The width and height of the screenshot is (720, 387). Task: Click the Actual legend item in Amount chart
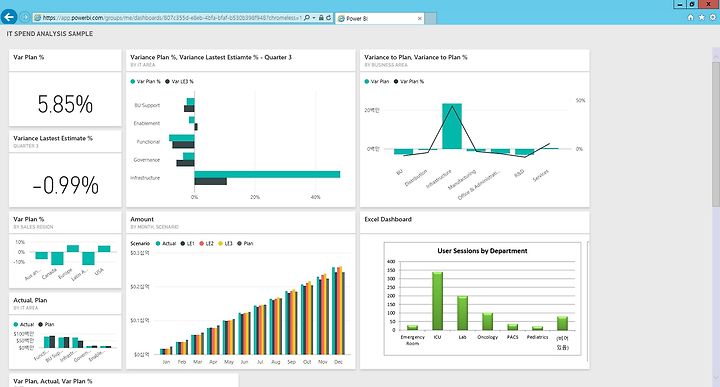click(x=166, y=243)
